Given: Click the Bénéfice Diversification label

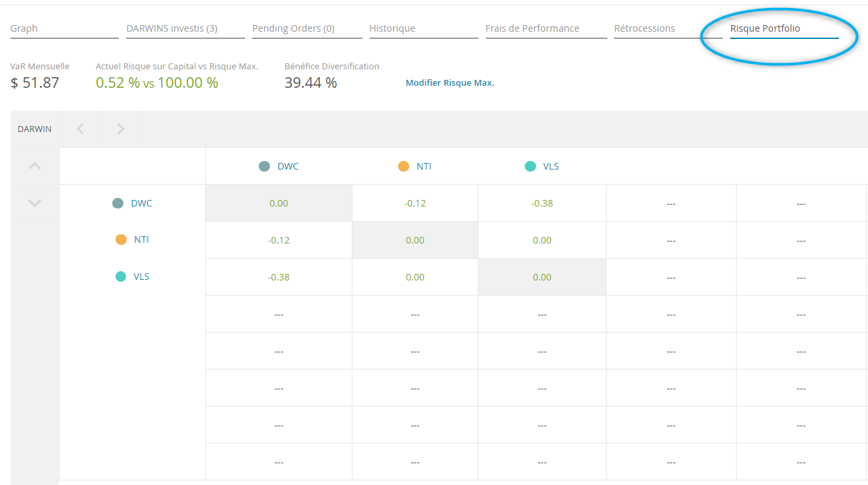Looking at the screenshot, I should click(332, 67).
